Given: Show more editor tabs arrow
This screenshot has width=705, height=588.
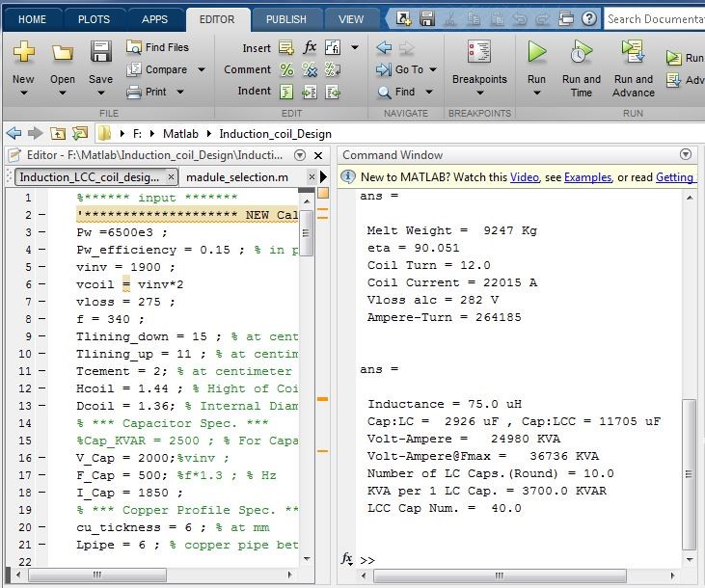Looking at the screenshot, I should pos(323,177).
